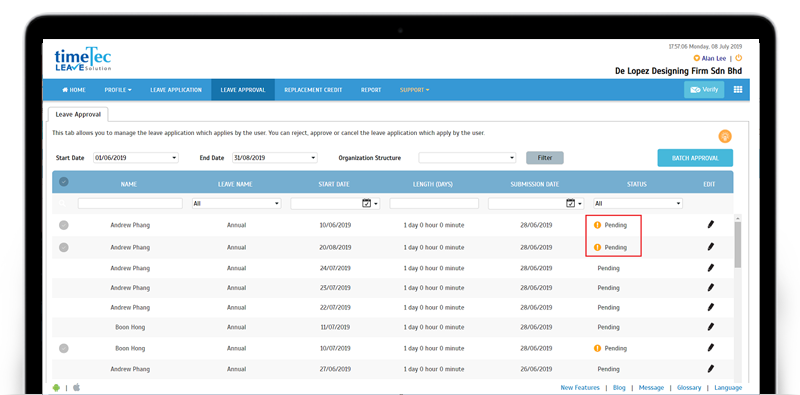Expand the Organization Structure dropdown
This screenshot has height=395, width=800.
[x=467, y=158]
